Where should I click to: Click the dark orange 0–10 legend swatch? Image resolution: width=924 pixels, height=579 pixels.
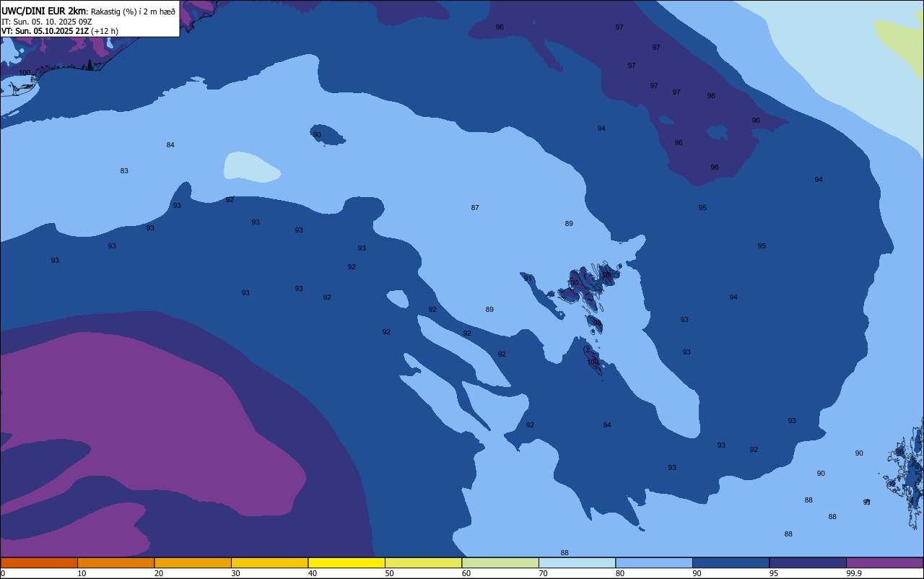pos(39,562)
